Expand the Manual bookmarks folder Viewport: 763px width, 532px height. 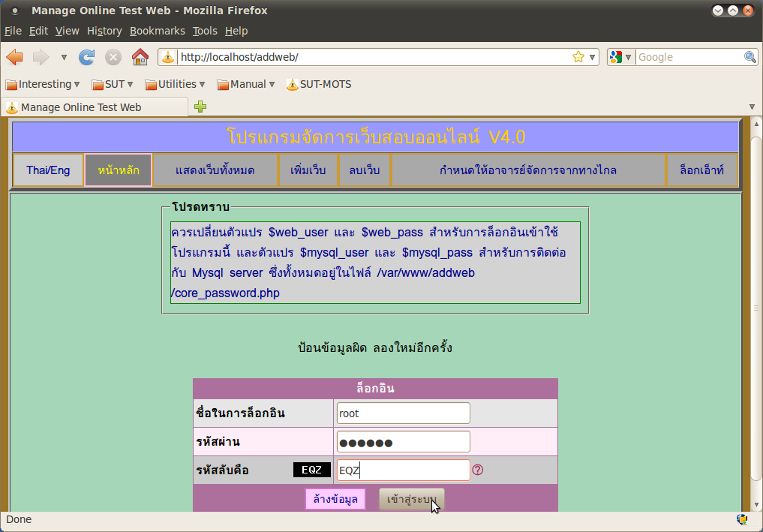[x=246, y=84]
